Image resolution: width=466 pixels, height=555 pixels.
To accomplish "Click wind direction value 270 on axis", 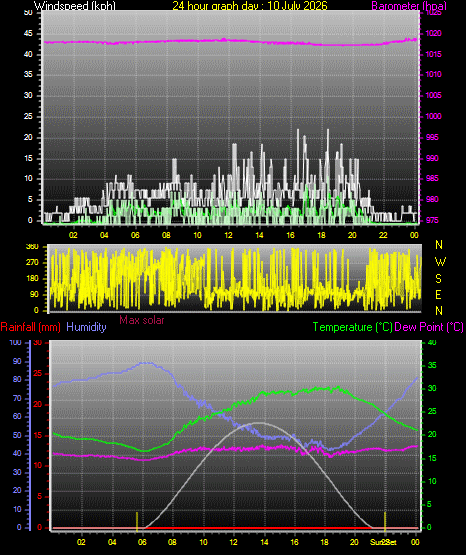I will pos(32,263).
